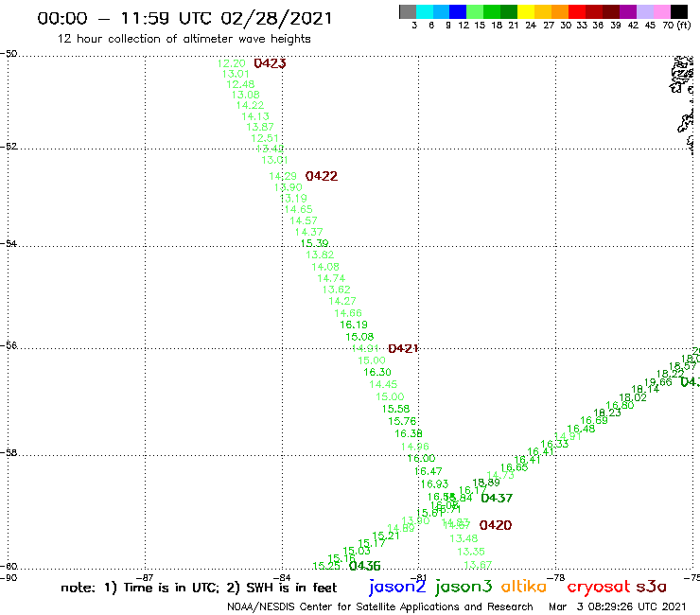Viewport: 700px width, 615px height.
Task: Select the 0421 time marker
Action: coord(403,348)
